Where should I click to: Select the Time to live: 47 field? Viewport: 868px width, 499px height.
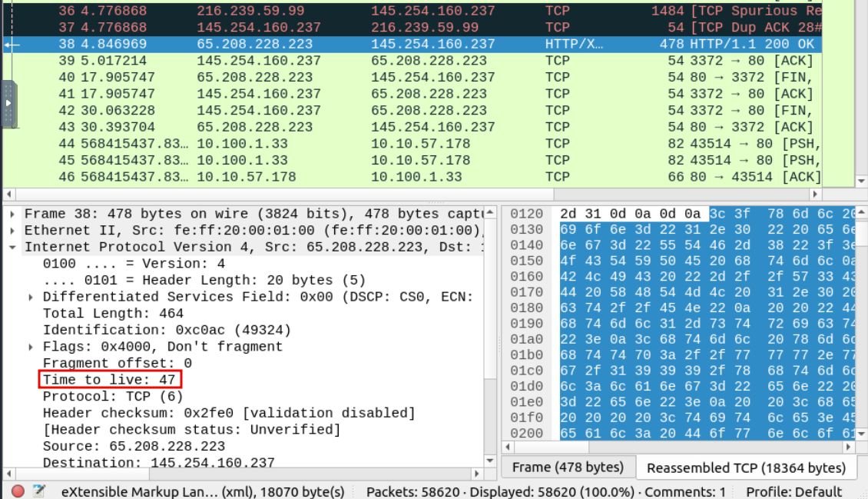pyautogui.click(x=110, y=380)
